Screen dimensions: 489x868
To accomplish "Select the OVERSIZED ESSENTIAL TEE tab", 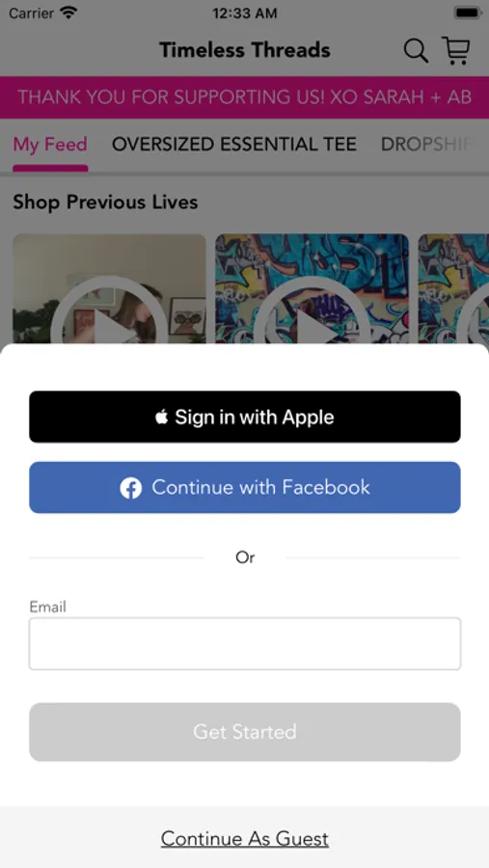I will click(x=234, y=145).
